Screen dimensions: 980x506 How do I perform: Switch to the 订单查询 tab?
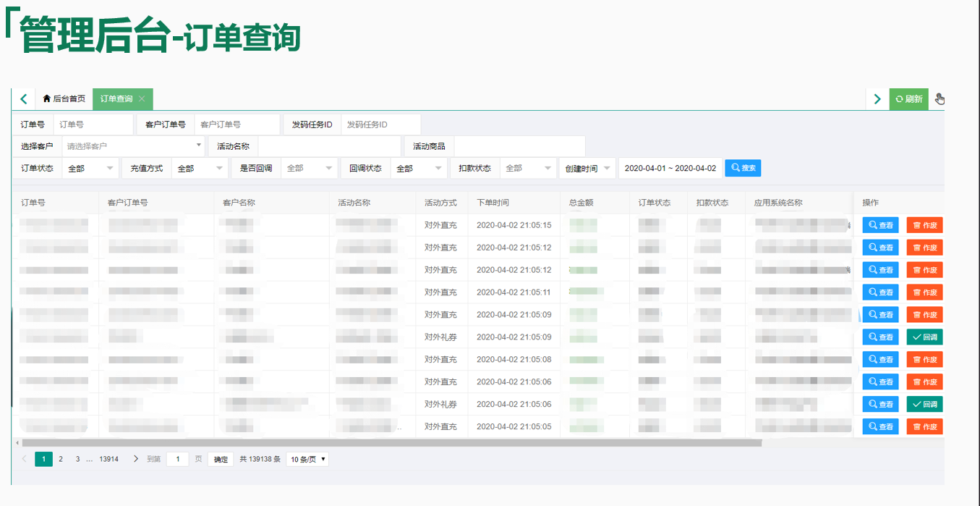tap(116, 99)
